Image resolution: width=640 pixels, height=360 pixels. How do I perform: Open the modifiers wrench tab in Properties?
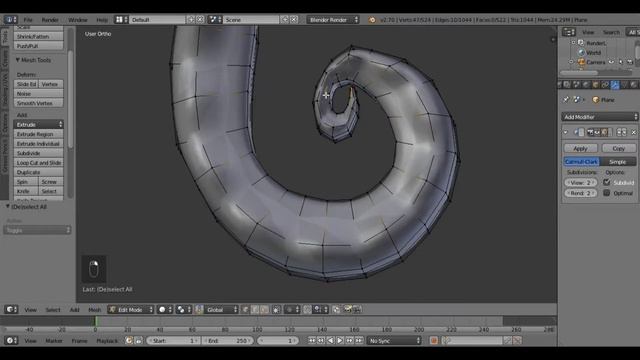click(x=615, y=85)
